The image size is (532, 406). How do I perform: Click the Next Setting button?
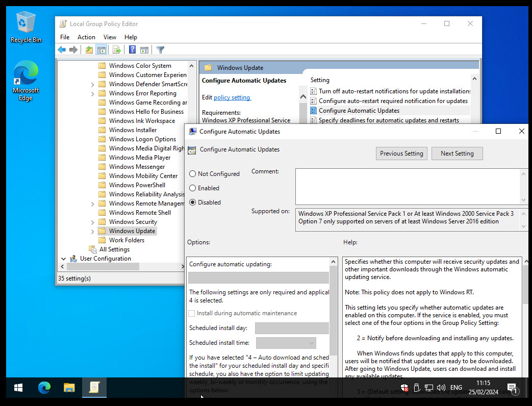click(457, 153)
